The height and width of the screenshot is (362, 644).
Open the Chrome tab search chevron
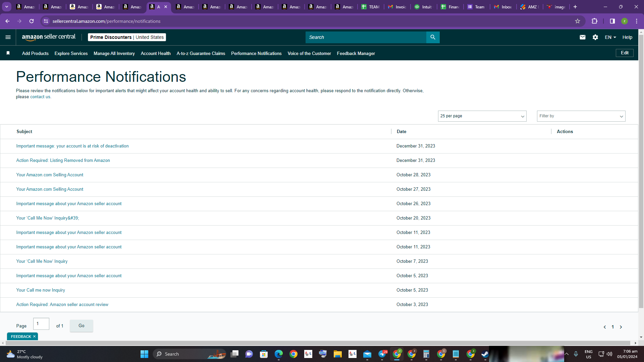7,7
